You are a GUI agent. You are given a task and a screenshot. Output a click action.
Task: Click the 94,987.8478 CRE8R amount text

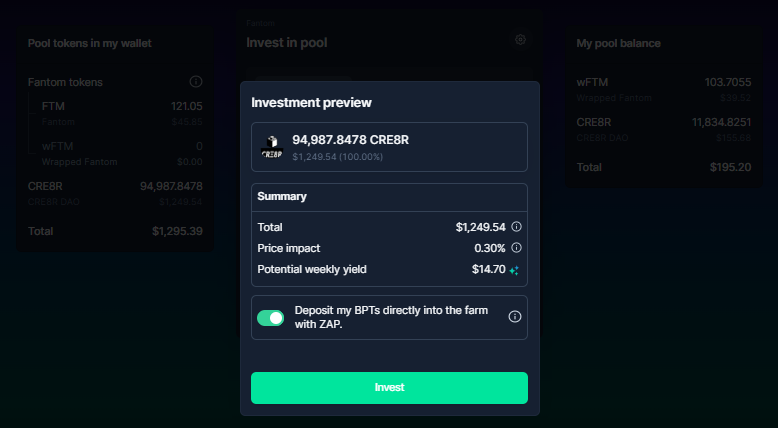350,140
